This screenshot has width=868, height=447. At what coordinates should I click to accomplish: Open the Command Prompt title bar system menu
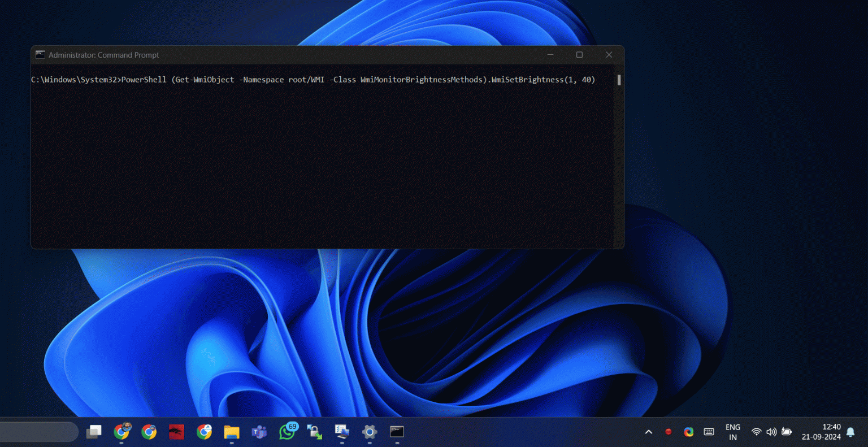40,55
